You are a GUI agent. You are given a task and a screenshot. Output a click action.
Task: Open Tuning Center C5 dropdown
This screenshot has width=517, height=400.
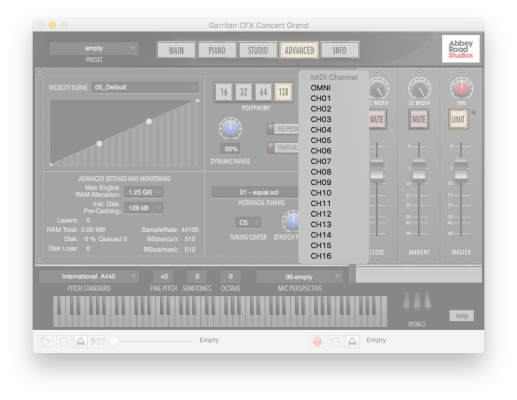pyautogui.click(x=248, y=222)
